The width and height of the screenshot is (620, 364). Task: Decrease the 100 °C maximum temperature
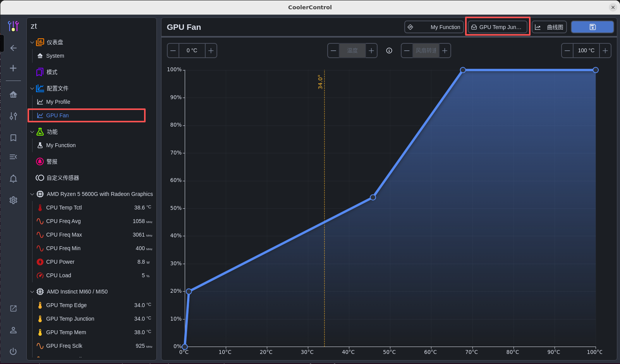(x=567, y=50)
